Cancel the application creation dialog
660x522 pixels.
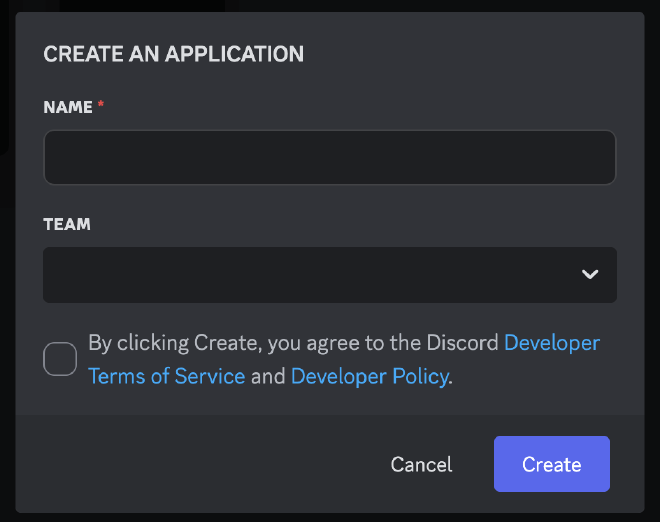[x=421, y=464]
